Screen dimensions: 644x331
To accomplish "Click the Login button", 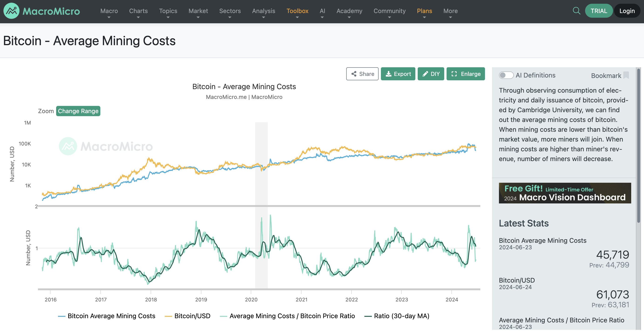I will [x=627, y=11].
